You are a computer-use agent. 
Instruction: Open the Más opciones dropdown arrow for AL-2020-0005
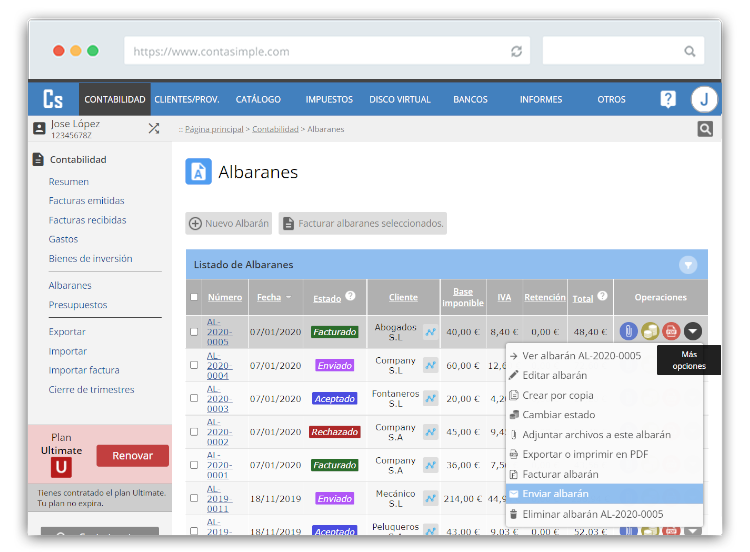coord(693,331)
